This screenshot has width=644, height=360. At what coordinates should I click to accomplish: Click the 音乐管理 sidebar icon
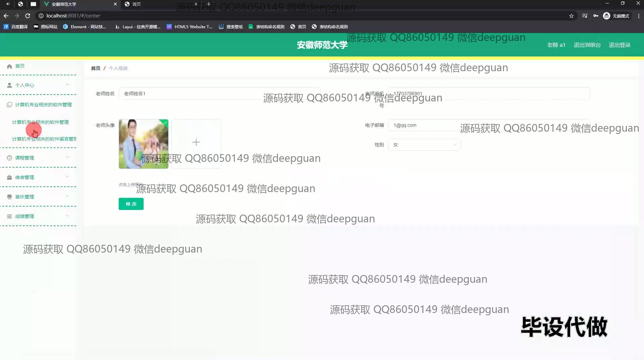click(x=9, y=197)
